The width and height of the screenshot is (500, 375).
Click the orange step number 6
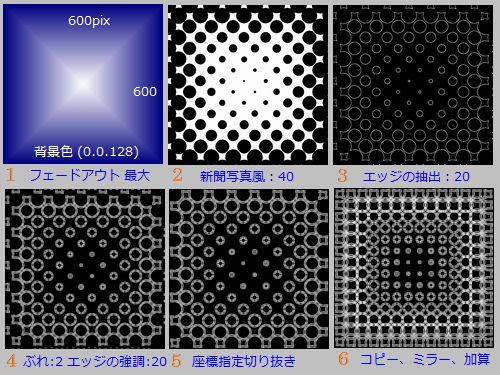point(343,359)
